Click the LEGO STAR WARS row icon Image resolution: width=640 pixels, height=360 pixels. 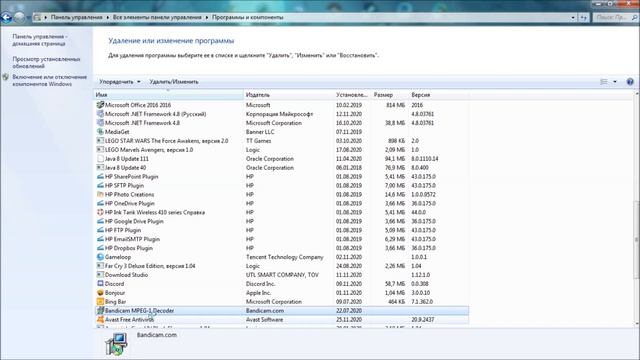coord(100,141)
